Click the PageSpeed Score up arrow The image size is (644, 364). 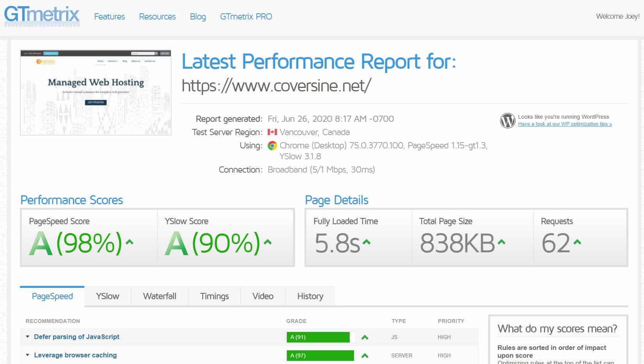(x=129, y=242)
